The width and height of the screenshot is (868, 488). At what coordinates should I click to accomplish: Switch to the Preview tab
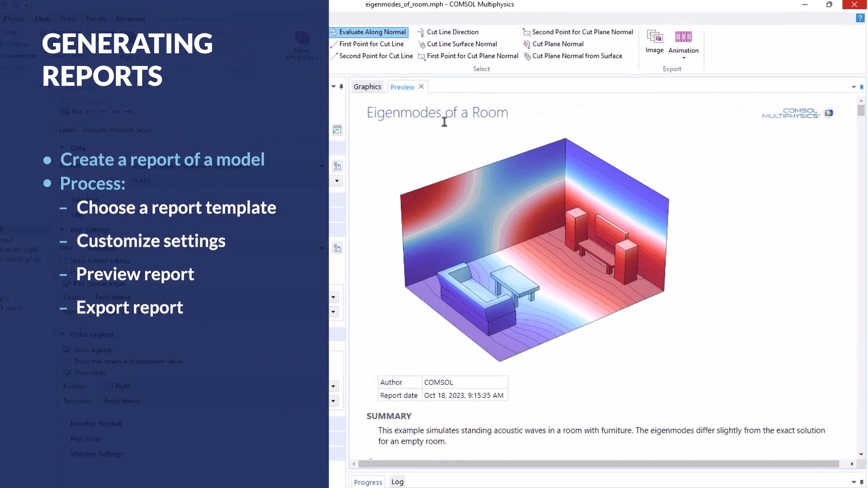(402, 87)
